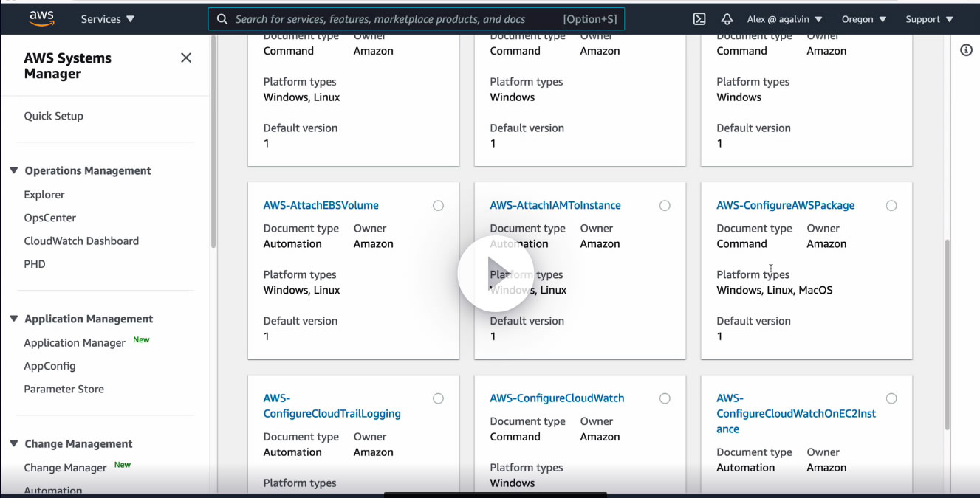Select AWS-ConfigureAWSPackage radio button
This screenshot has height=498, width=980.
[891, 206]
